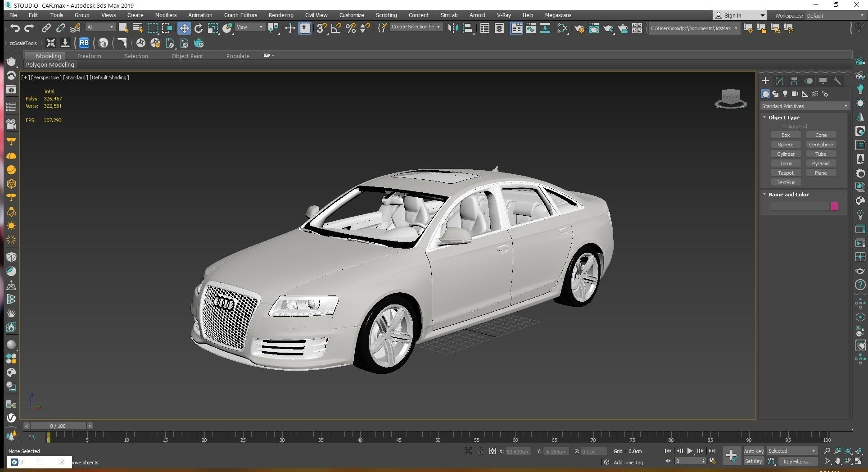This screenshot has height=472, width=868.
Task: Open the V-Ray menu
Action: [504, 15]
